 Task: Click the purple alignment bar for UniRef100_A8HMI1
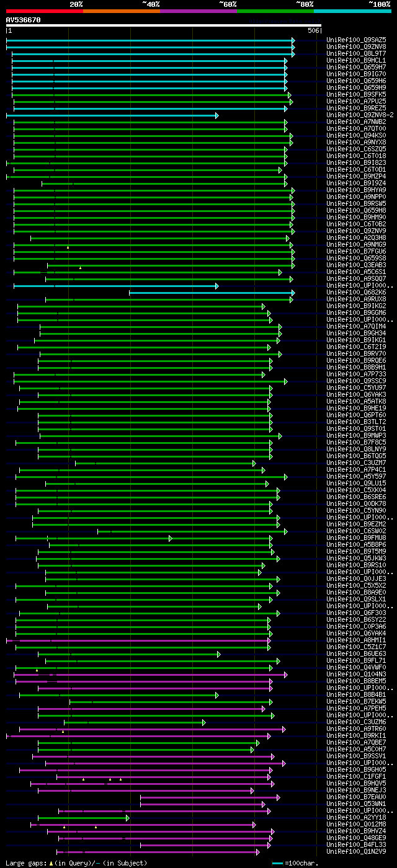coord(138,640)
